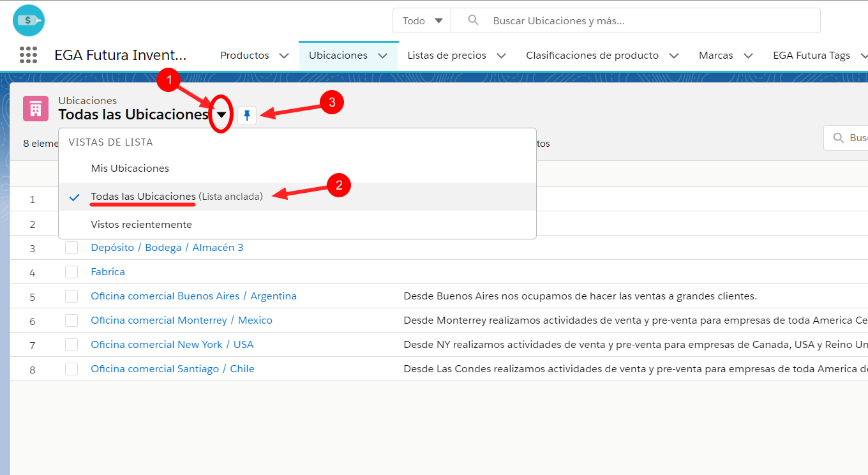The height and width of the screenshot is (475, 868).
Task: Check the Depósito / Bodega / Almacén 3 row
Action: [71, 248]
